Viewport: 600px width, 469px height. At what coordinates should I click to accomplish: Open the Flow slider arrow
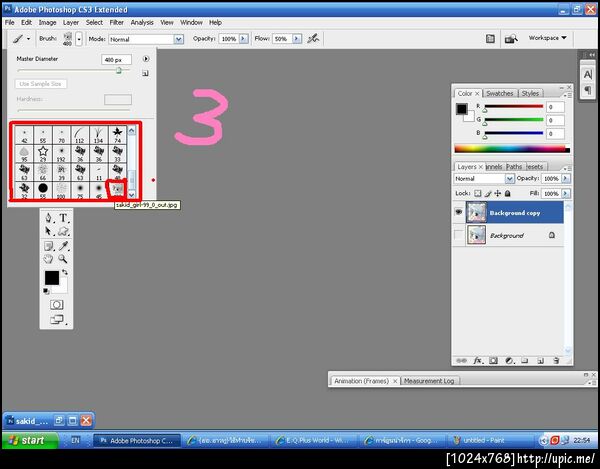pyautogui.click(x=297, y=39)
